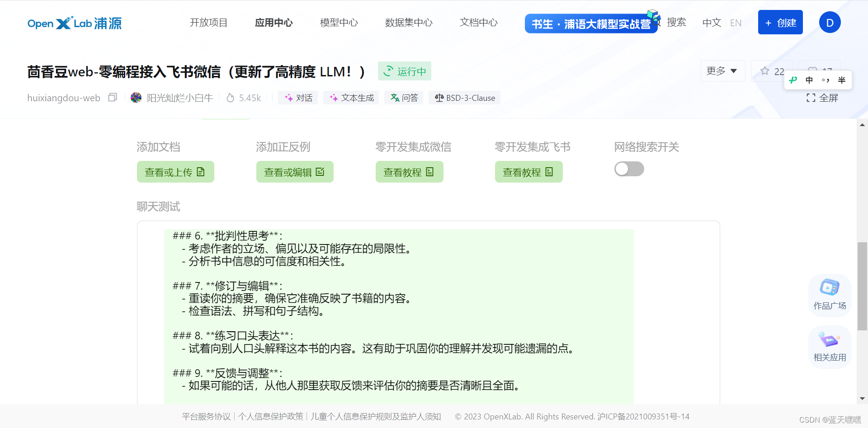Click the '### 6. **批判性思考**:' line

click(x=227, y=235)
